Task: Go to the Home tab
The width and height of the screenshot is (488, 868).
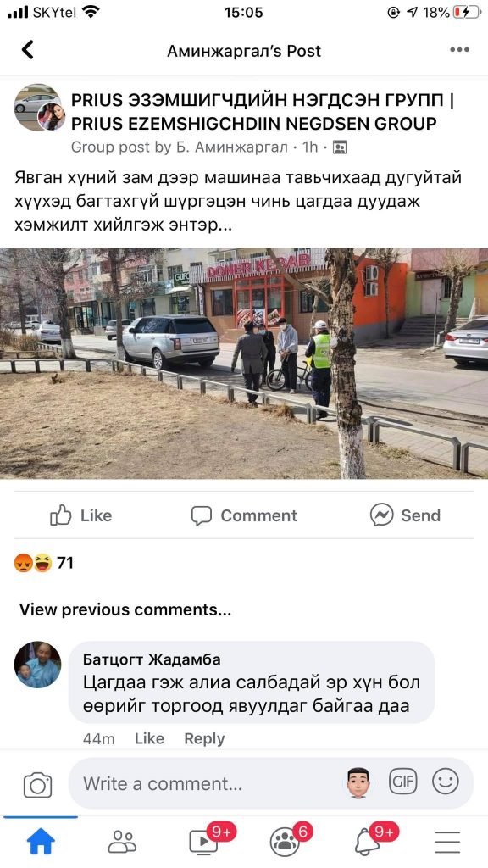Action: 41,842
